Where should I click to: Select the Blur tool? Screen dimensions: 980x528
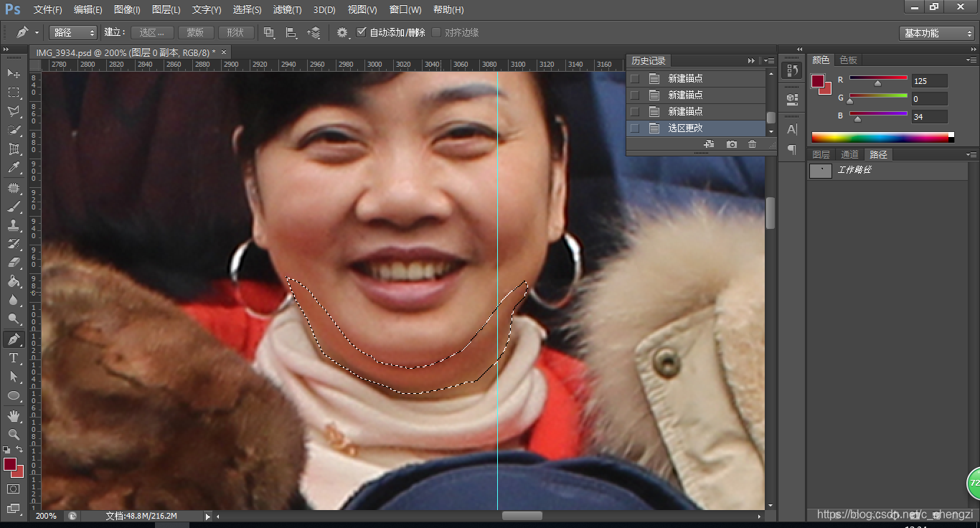click(14, 301)
